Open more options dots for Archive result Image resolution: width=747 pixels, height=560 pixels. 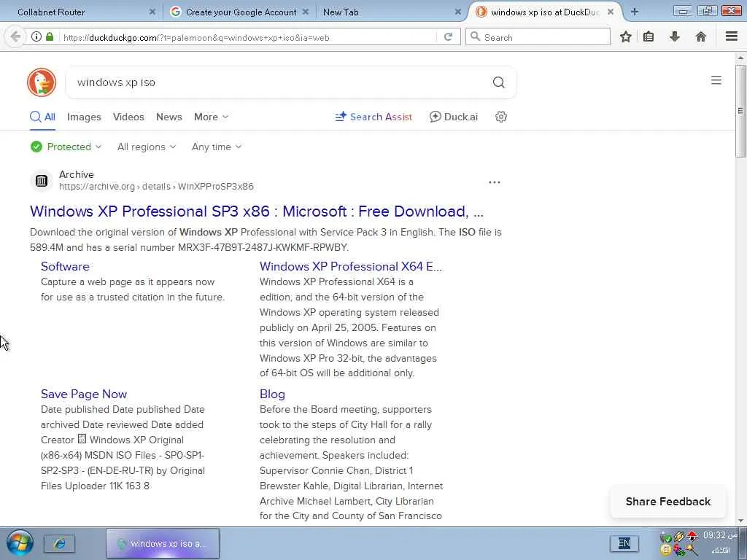(495, 182)
